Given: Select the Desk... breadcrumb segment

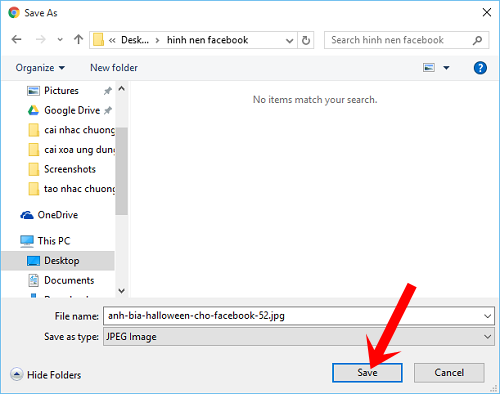Looking at the screenshot, I should coord(135,40).
